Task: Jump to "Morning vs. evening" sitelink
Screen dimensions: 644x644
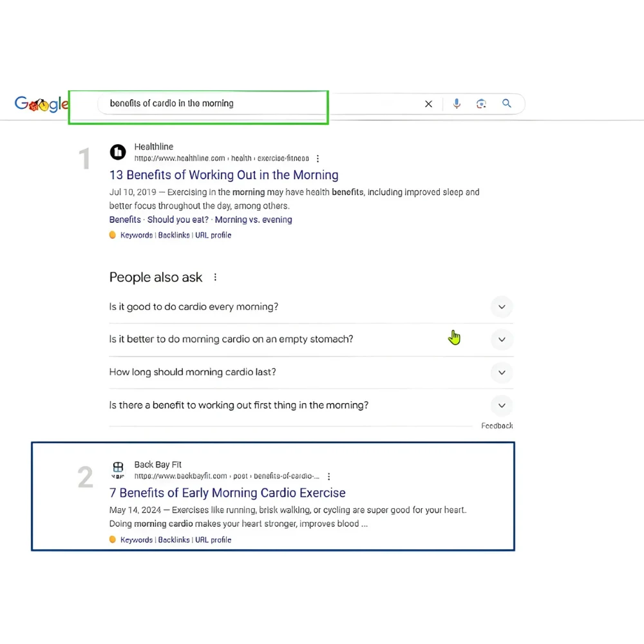Action: [x=253, y=220]
